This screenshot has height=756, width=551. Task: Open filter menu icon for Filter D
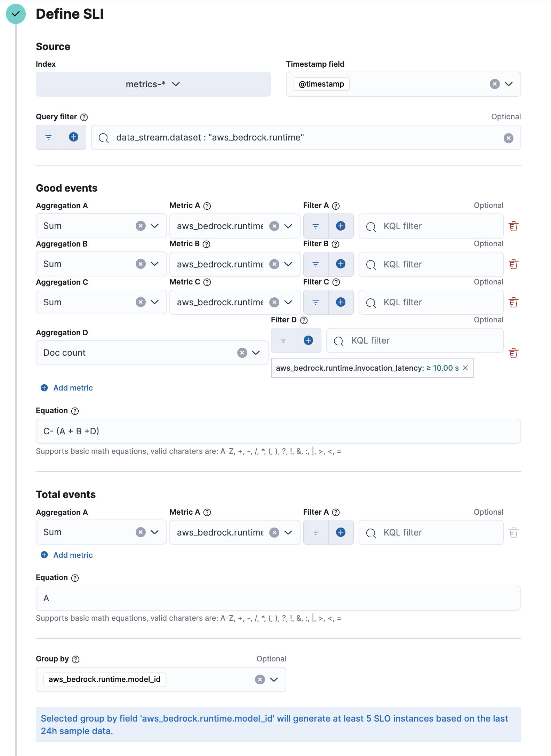(x=283, y=340)
